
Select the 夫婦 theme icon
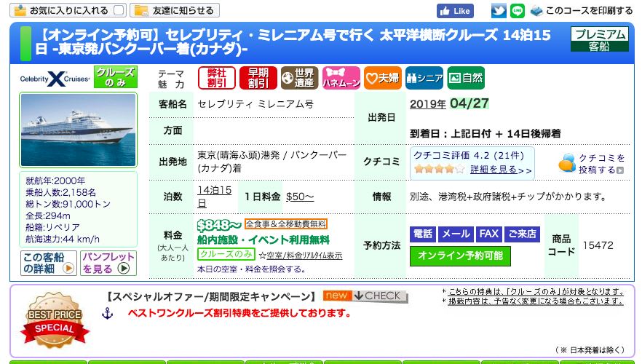click(x=383, y=78)
